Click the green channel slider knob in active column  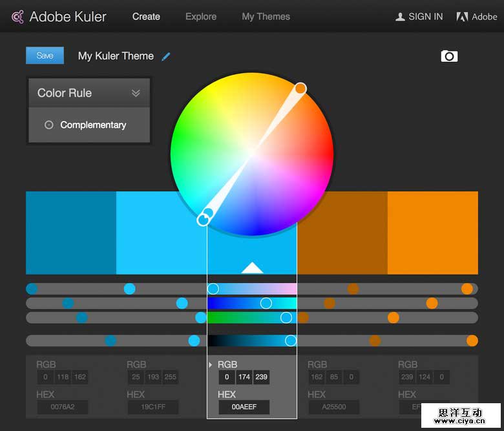pos(266,303)
